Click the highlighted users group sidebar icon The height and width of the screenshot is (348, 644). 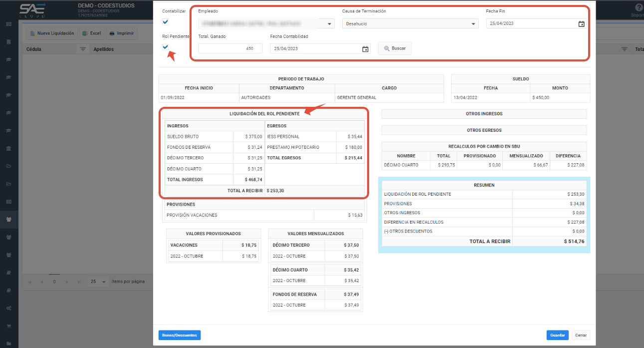click(x=9, y=219)
